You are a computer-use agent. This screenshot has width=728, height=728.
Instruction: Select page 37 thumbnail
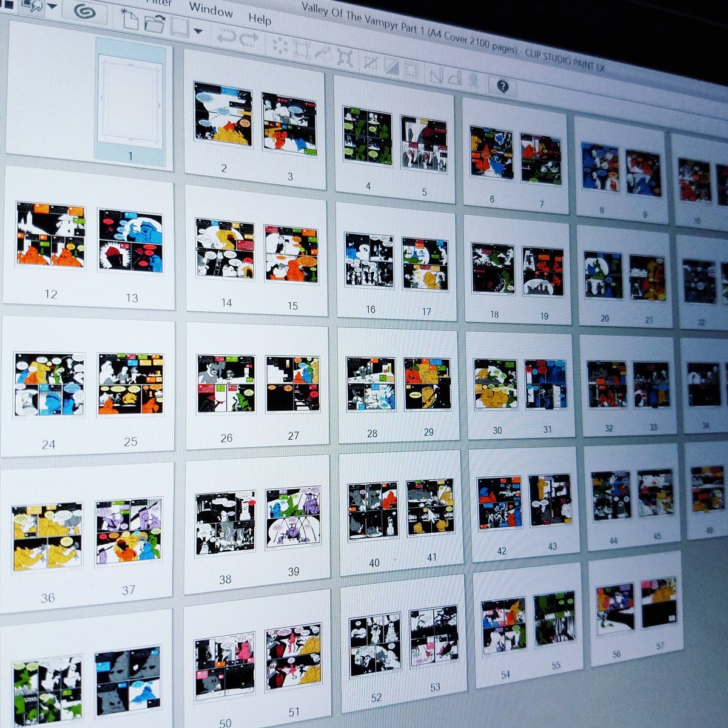click(x=129, y=531)
